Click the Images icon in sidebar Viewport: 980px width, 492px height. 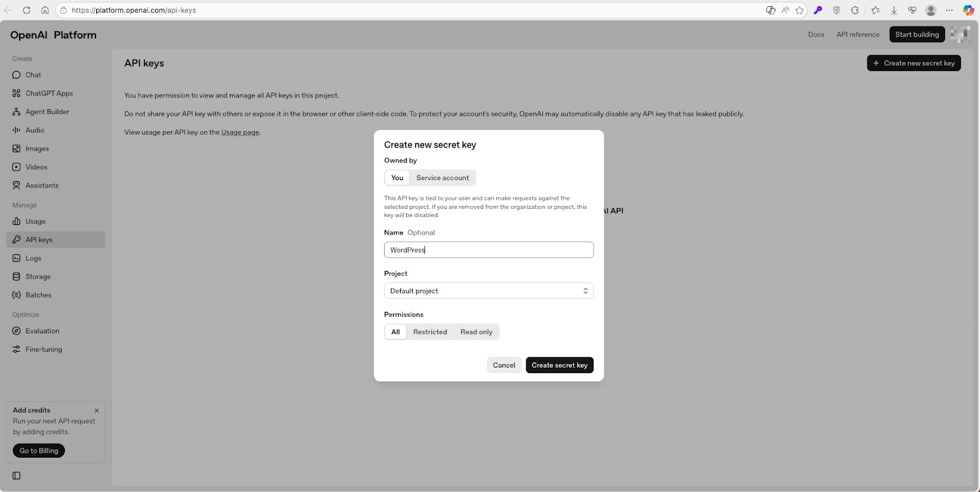(17, 148)
